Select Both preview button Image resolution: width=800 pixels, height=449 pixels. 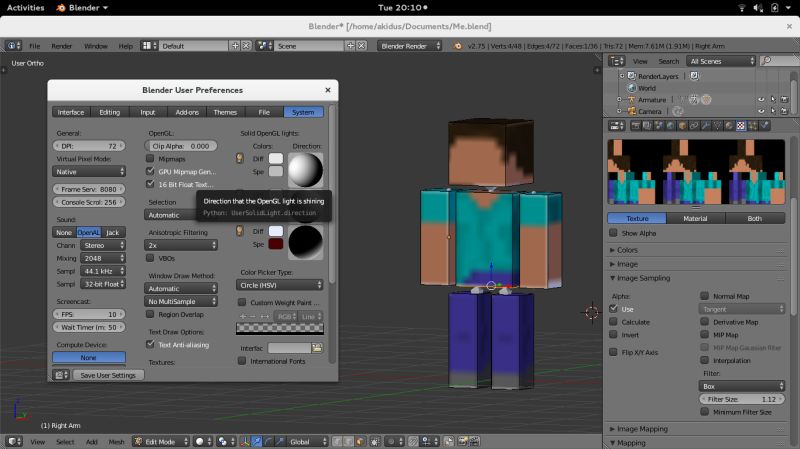point(755,218)
